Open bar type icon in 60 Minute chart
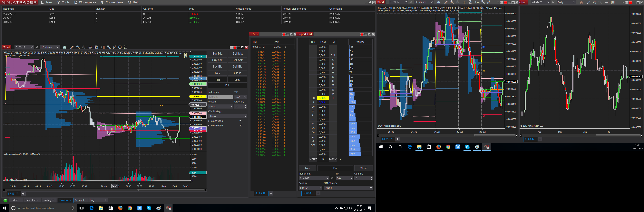The height and width of the screenshot is (212, 644). (438, 2)
